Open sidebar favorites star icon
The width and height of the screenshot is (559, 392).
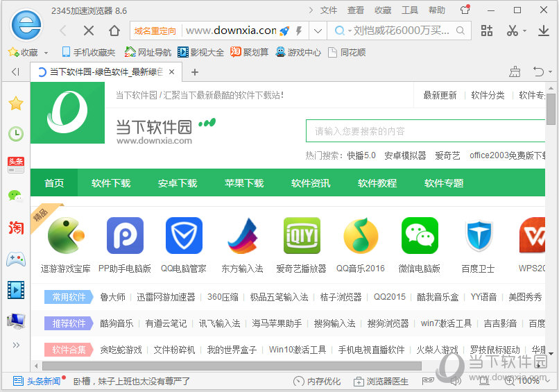coord(16,104)
